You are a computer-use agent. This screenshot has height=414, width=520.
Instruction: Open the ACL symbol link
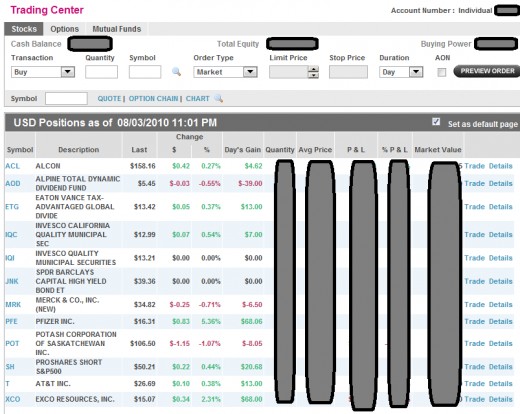[12, 166]
